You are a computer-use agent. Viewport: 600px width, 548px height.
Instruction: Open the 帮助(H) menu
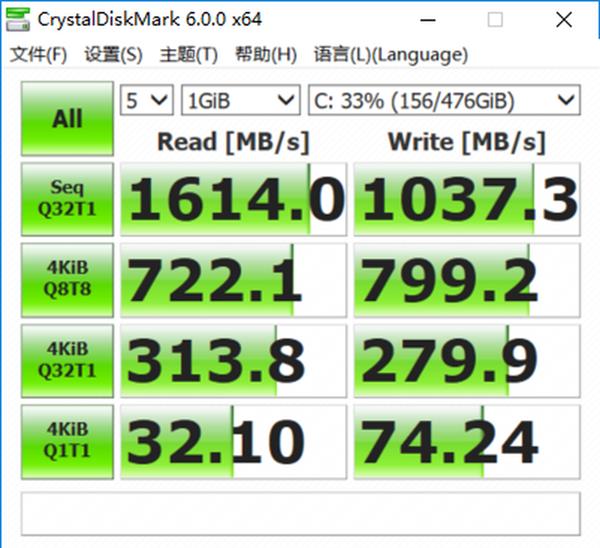click(x=265, y=54)
